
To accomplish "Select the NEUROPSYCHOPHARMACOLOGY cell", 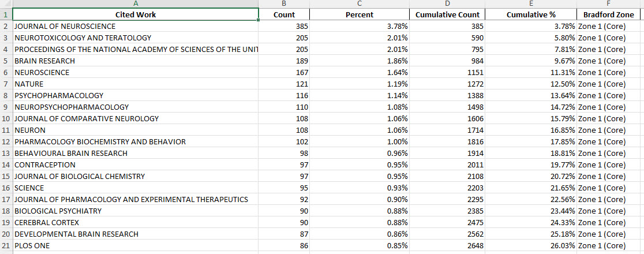I will [x=136, y=107].
